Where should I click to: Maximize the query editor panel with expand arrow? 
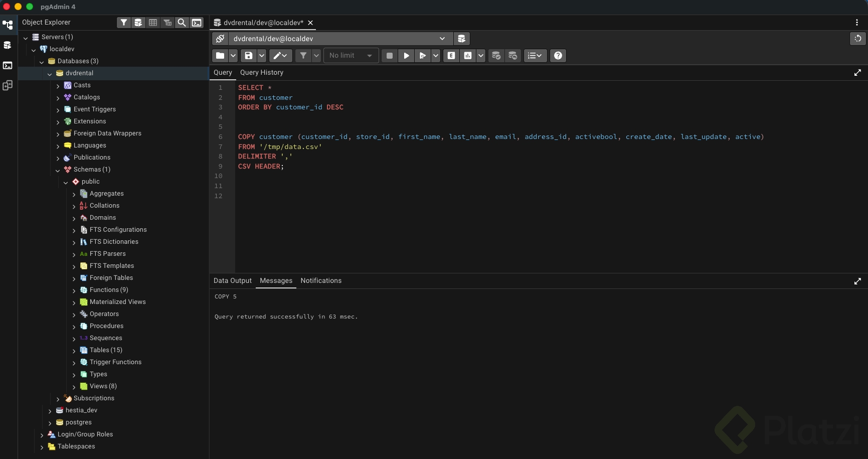tap(857, 73)
